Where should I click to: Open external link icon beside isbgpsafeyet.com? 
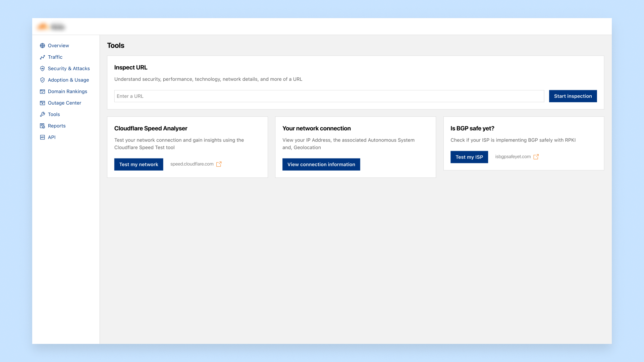536,157
